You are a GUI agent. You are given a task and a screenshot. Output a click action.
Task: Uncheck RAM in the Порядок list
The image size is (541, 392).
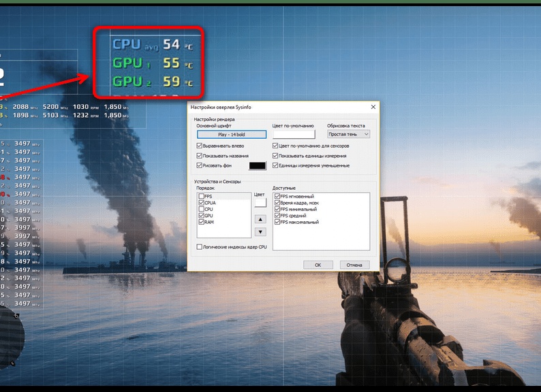point(202,222)
